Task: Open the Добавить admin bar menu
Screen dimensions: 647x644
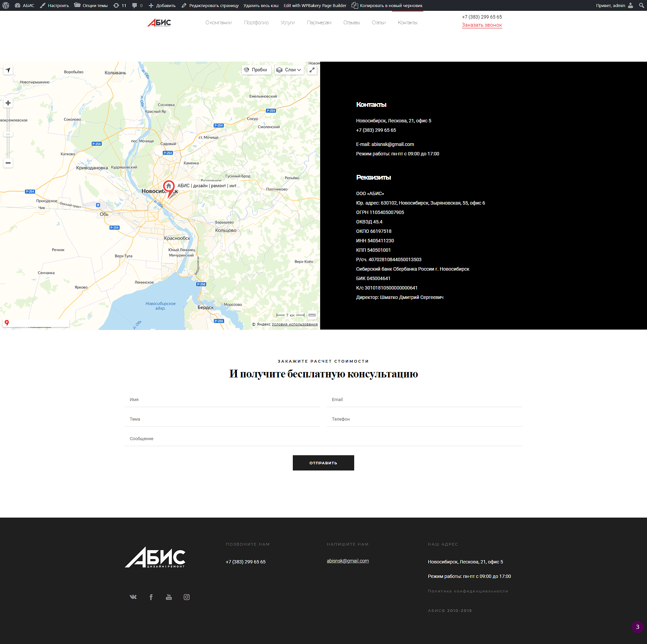Action: point(162,5)
